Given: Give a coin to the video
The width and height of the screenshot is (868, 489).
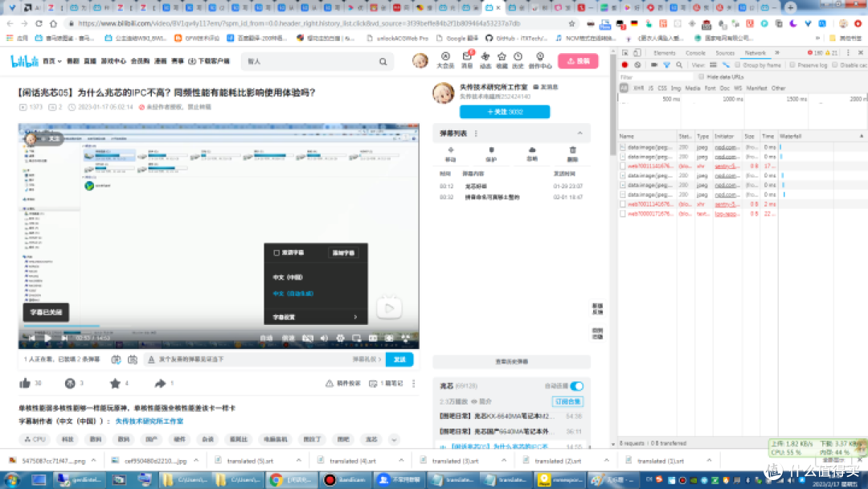Looking at the screenshot, I should click(70, 383).
